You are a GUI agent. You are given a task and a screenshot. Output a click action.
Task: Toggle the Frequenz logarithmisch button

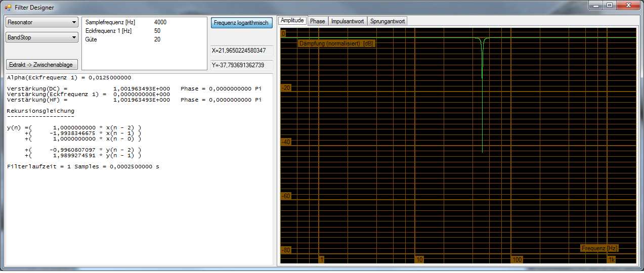[x=241, y=23]
